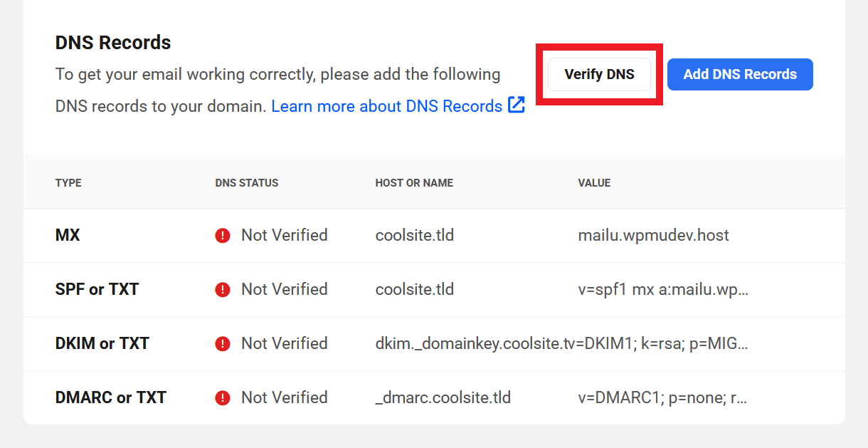The width and height of the screenshot is (868, 448).
Task: Click the external link icon beside DNS Records link
Action: click(516, 105)
